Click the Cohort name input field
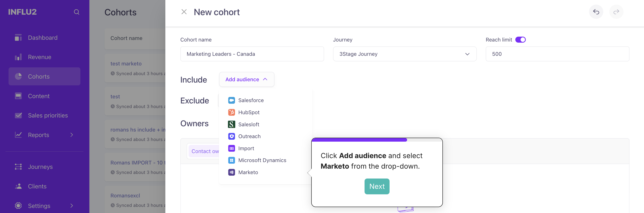The width and height of the screenshot is (644, 213). point(252,54)
